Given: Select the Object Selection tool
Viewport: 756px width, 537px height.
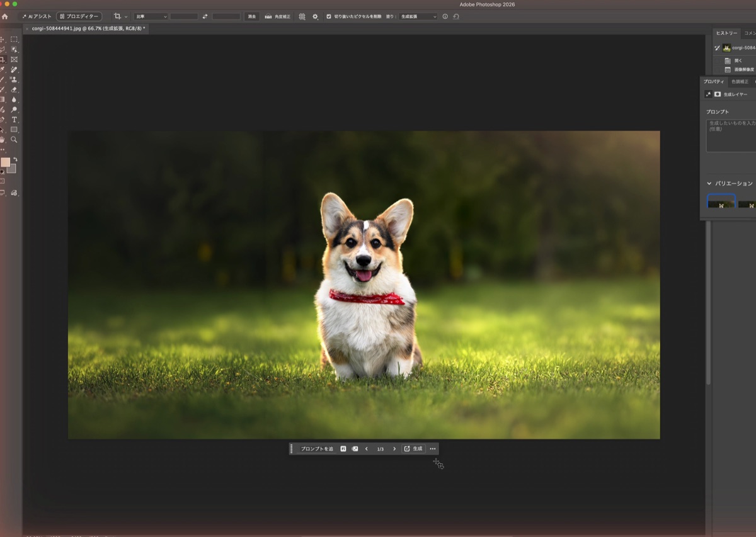Looking at the screenshot, I should coord(14,49).
